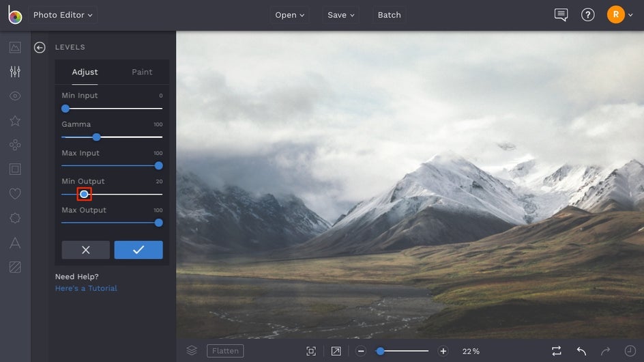Zoom out with minus icon
Viewport: 644px width, 362px height.
pyautogui.click(x=361, y=351)
